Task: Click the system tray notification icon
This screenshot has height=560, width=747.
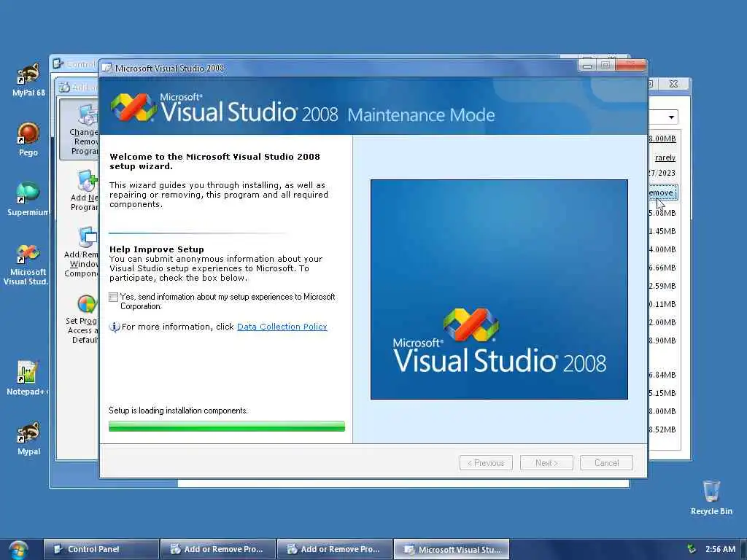Action: point(692,549)
